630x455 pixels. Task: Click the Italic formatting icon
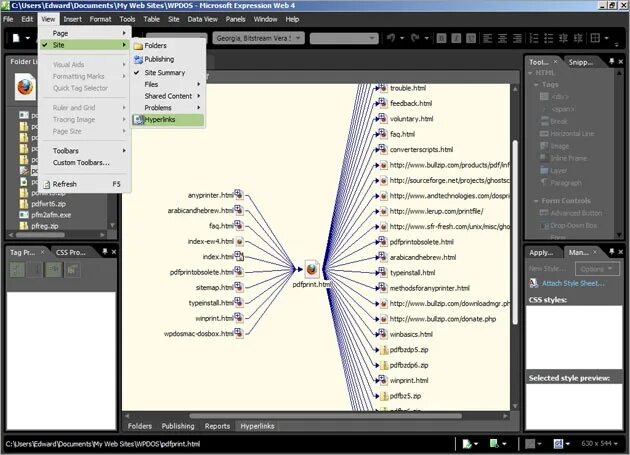(456, 38)
